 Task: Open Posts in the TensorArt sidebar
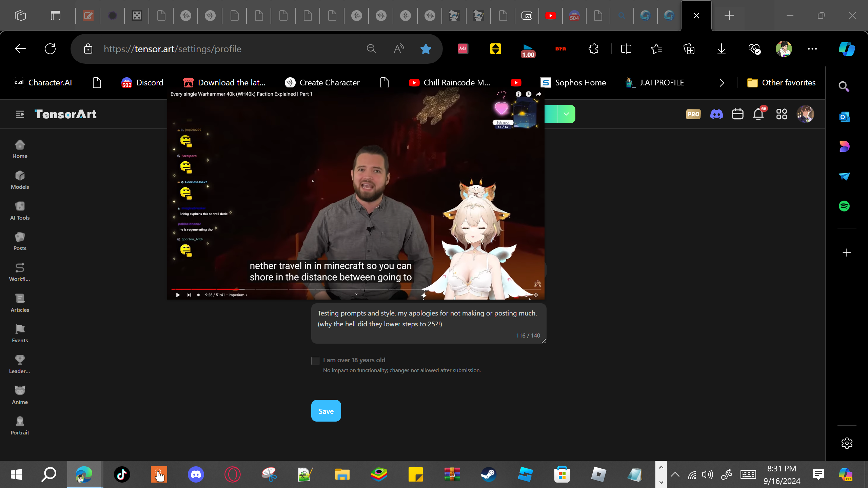pyautogui.click(x=20, y=242)
